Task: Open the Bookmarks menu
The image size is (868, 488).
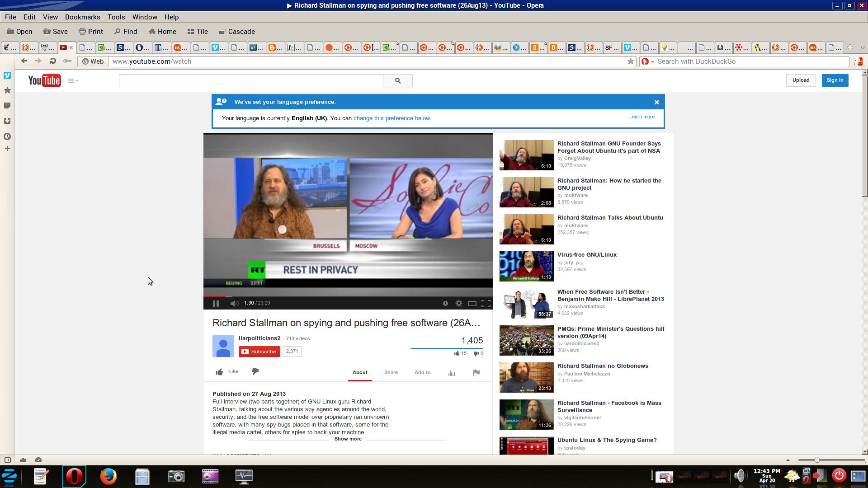Action: 82,17
